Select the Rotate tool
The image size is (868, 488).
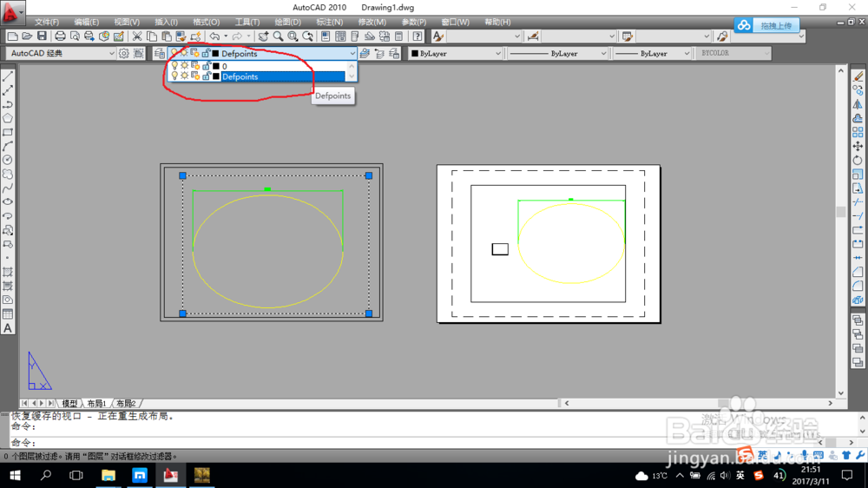[858, 160]
